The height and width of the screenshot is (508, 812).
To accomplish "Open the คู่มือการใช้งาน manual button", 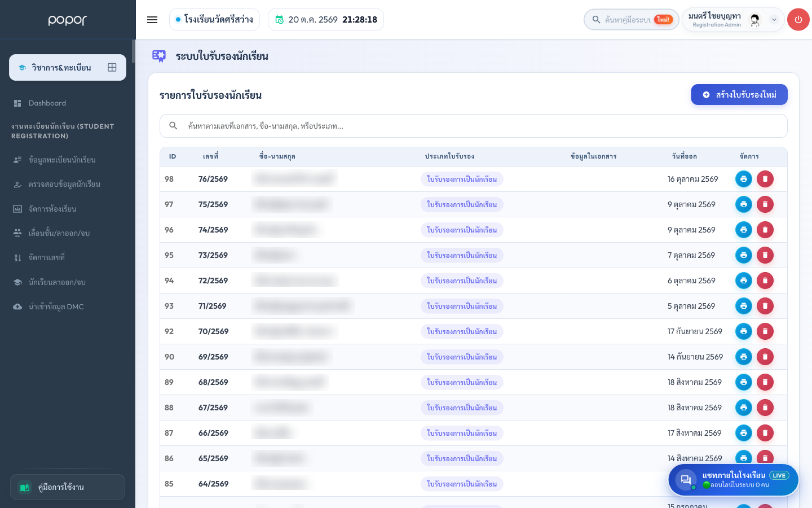I will point(68,487).
